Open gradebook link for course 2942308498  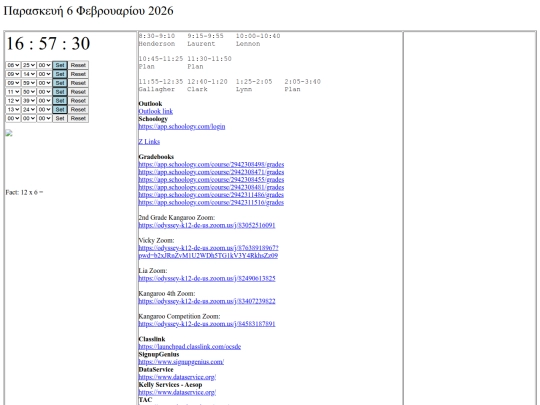(211, 164)
